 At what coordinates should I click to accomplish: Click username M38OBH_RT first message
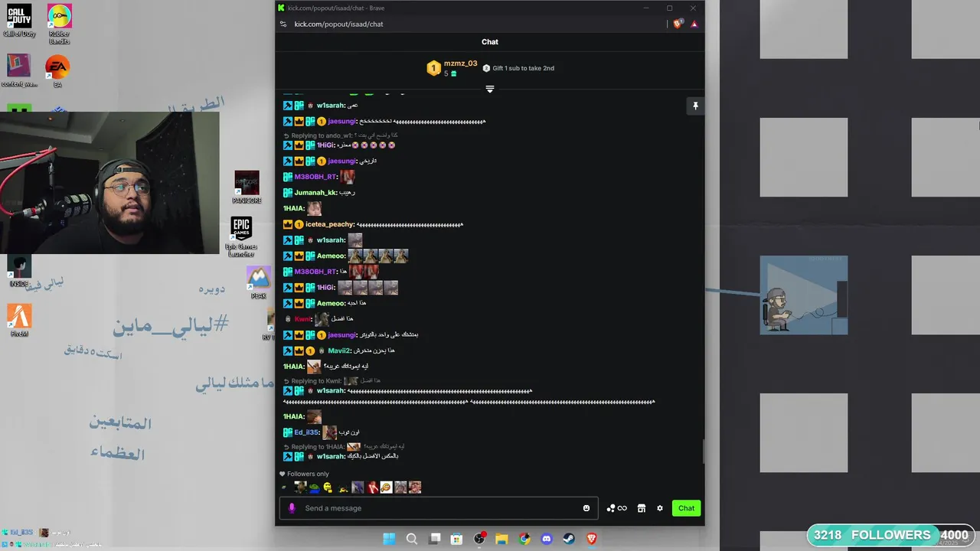pos(315,177)
